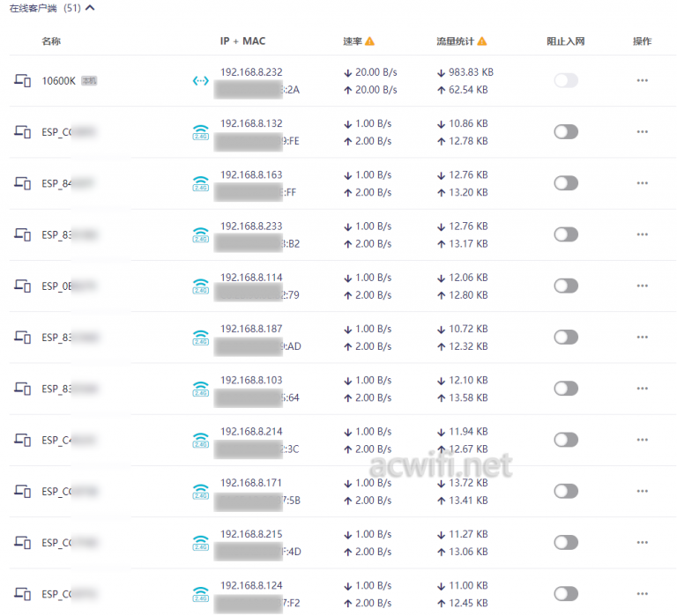This screenshot has height=616, width=677.
Task: Enable 阻止入网 toggle for 192.168.8.132
Action: [566, 132]
